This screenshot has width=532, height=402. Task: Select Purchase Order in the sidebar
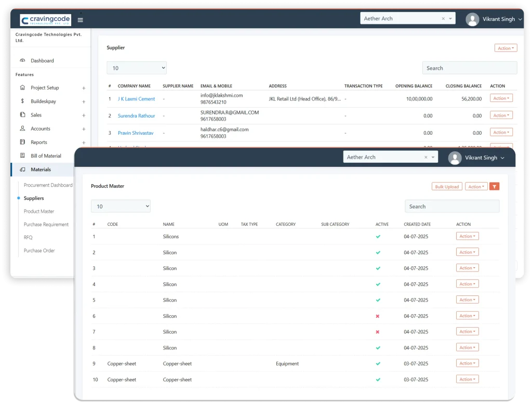pyautogui.click(x=41, y=251)
